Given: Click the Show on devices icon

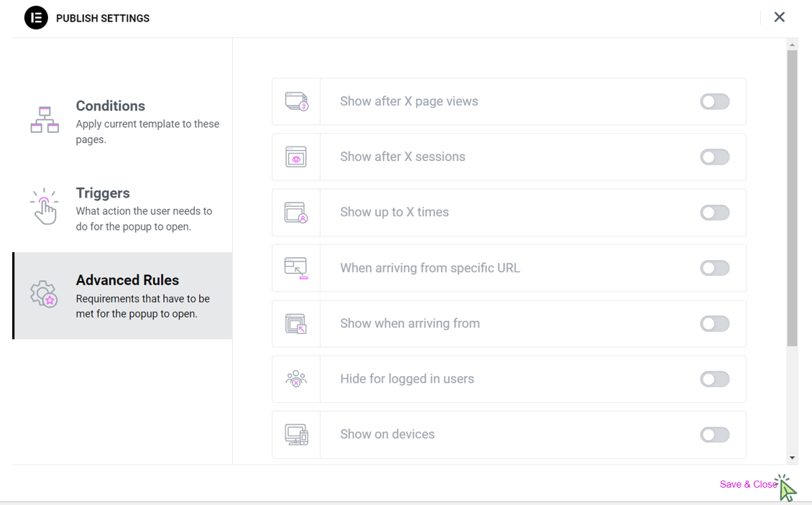Looking at the screenshot, I should 296,435.
